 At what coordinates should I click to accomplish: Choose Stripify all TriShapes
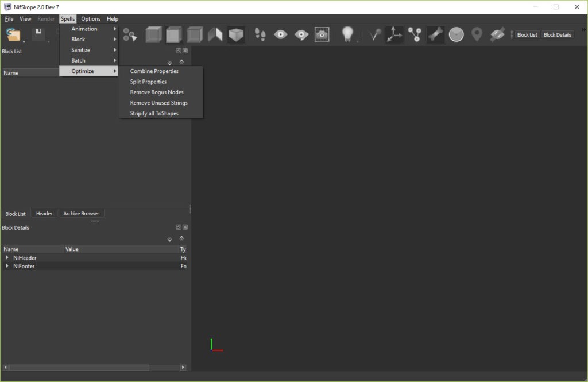click(161, 113)
